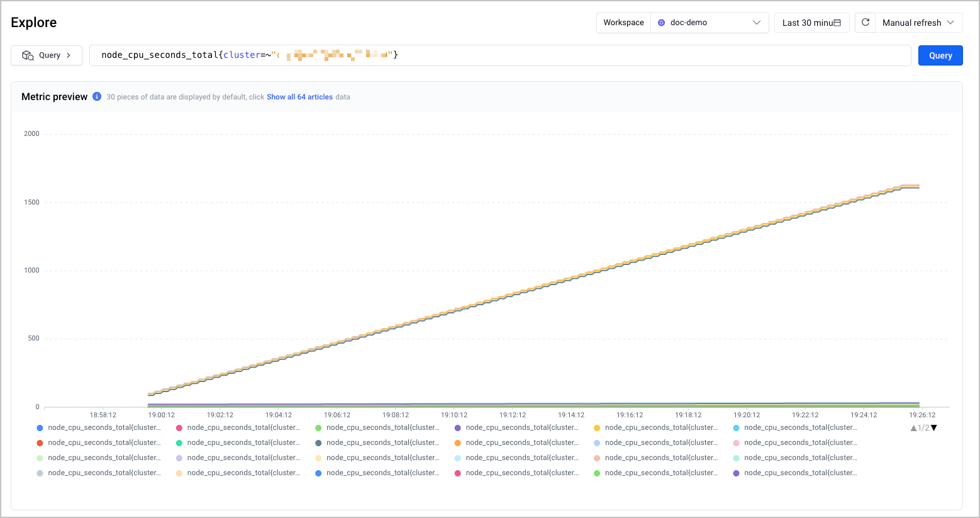Click the 18:58:12 x-axis label
Viewport: 980px width, 518px height.
(103, 415)
